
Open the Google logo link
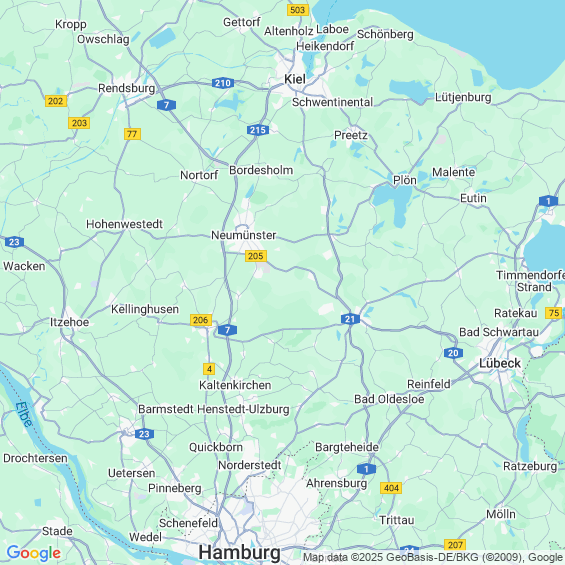[34, 553]
